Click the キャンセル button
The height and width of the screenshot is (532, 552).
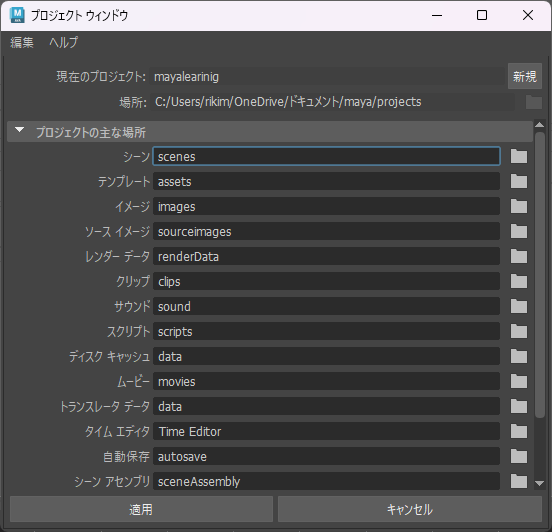tap(410, 509)
